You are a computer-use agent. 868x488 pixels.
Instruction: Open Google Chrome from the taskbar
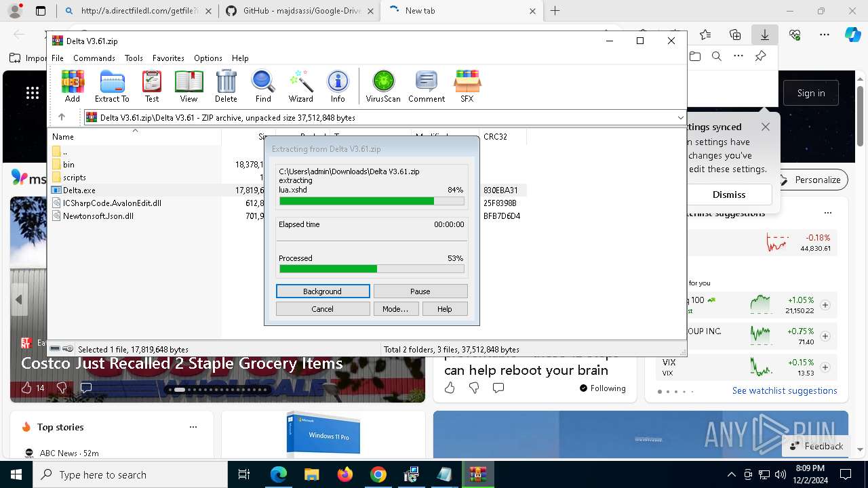(378, 474)
